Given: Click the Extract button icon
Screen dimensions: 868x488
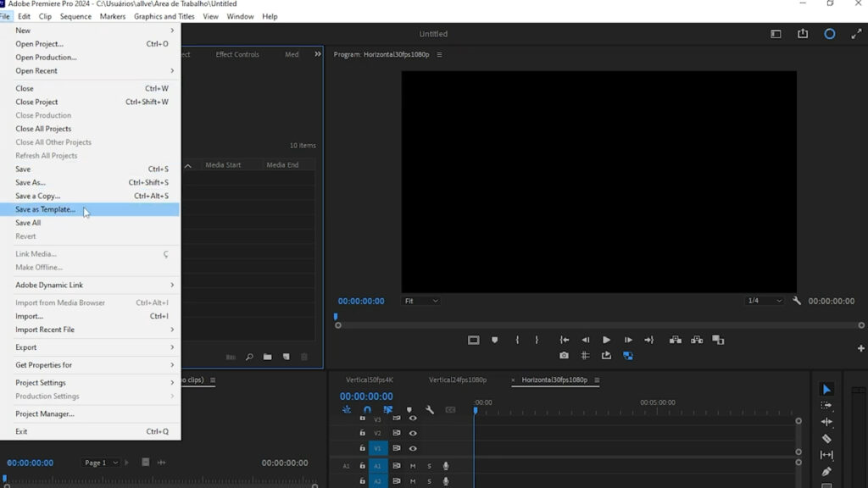Looking at the screenshot, I should [x=697, y=340].
